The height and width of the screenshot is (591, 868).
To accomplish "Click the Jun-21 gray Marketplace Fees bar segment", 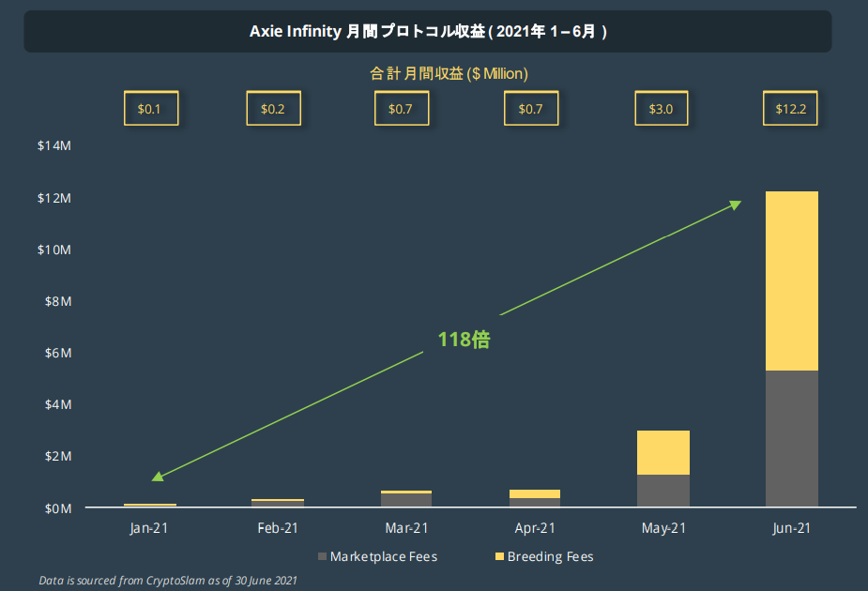I will tap(792, 438).
